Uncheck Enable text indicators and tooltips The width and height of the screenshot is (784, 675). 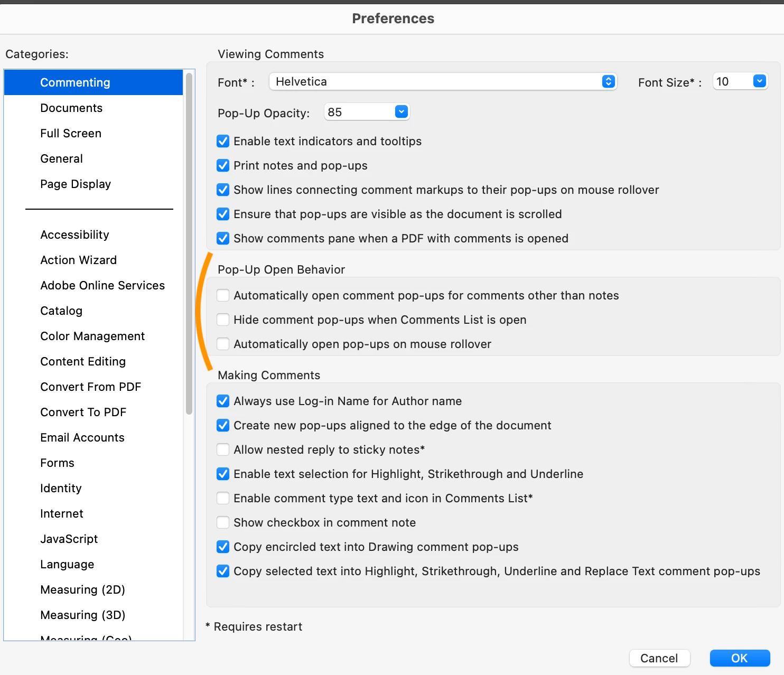(223, 142)
